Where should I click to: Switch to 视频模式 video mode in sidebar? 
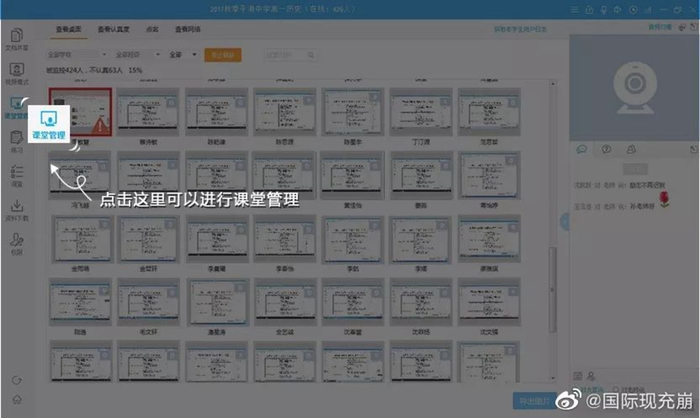[x=17, y=74]
